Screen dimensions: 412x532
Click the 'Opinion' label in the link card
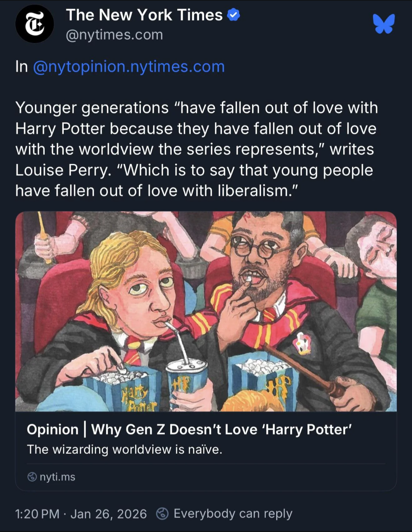[x=53, y=429]
